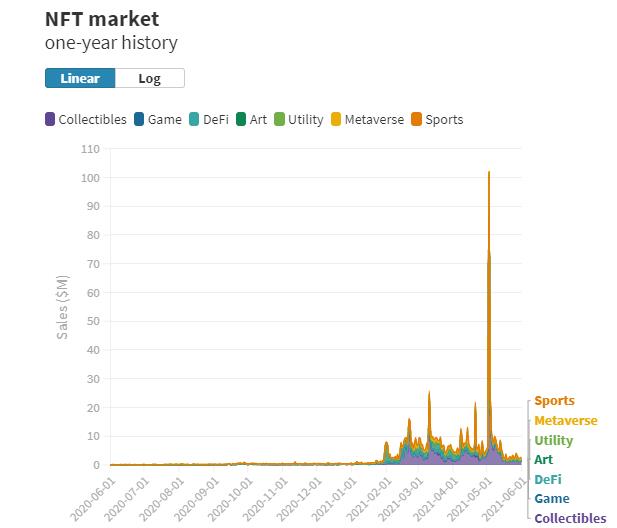Select Sports label at right of chart
Viewport: 617px width, 528px height.
click(554, 401)
